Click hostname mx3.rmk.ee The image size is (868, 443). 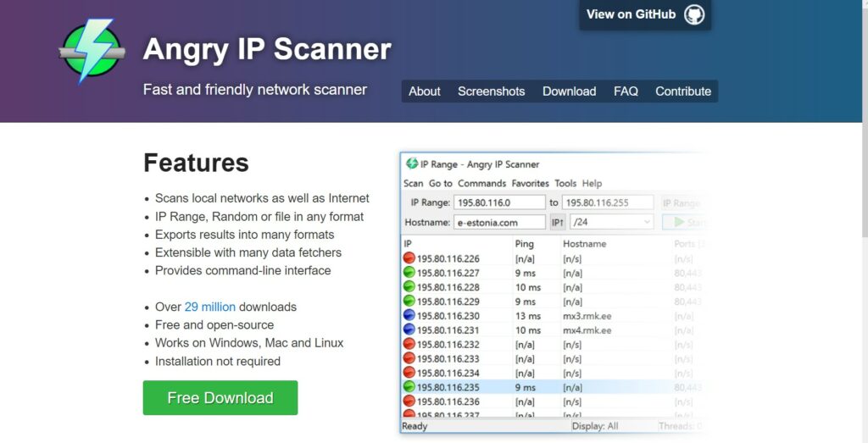pyautogui.click(x=587, y=316)
